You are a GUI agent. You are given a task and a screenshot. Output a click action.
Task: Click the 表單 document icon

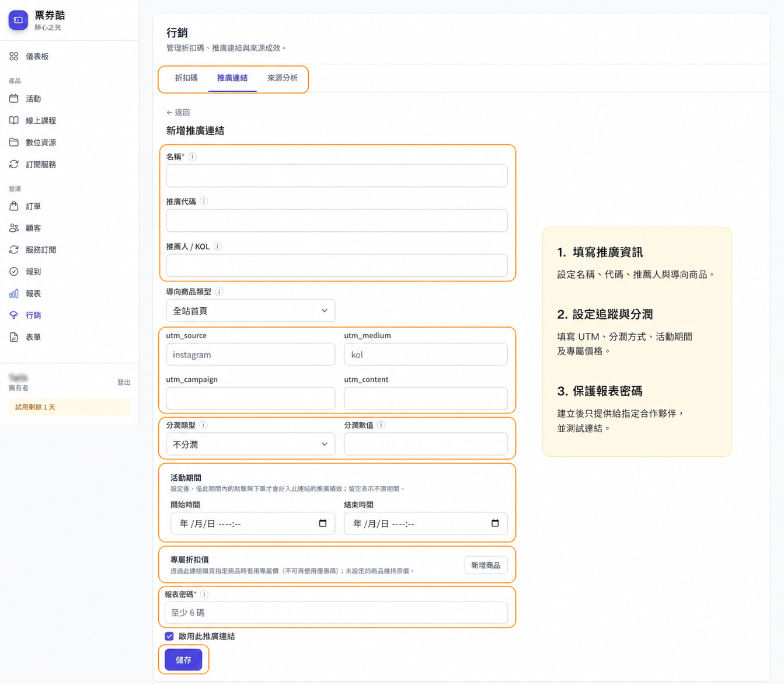click(14, 337)
